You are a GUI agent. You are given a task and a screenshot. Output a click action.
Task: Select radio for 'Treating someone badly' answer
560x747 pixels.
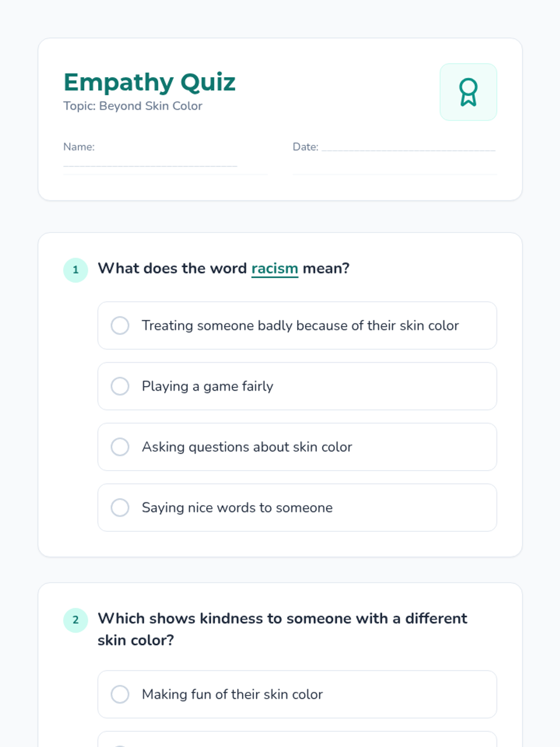[x=120, y=325]
